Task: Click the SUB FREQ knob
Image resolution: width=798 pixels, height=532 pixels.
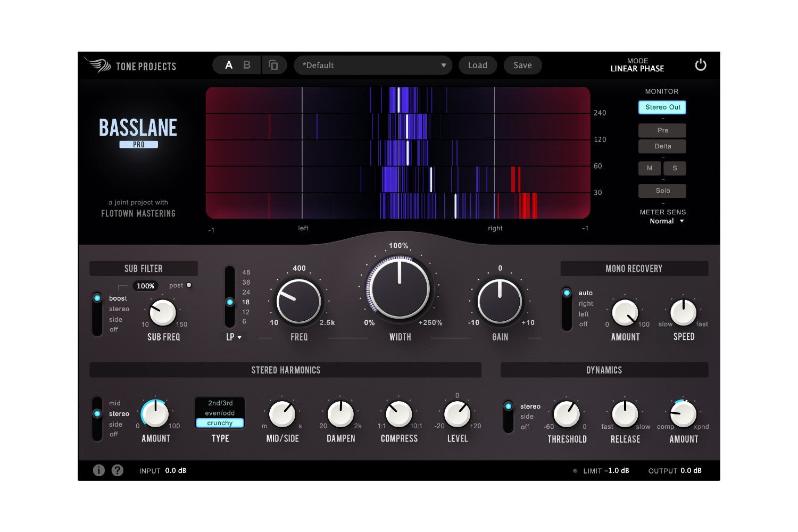Action: (163, 313)
